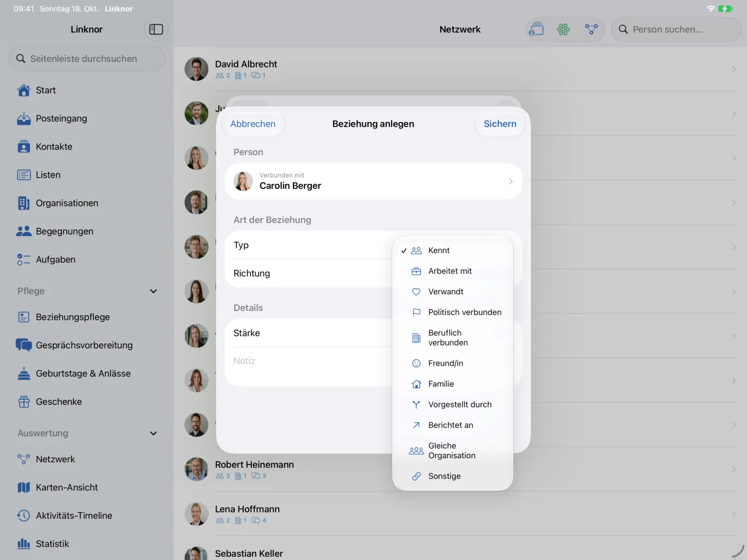747x560 pixels.
Task: Click the Gesprächsvorbereitung chat icon
Action: [24, 345]
